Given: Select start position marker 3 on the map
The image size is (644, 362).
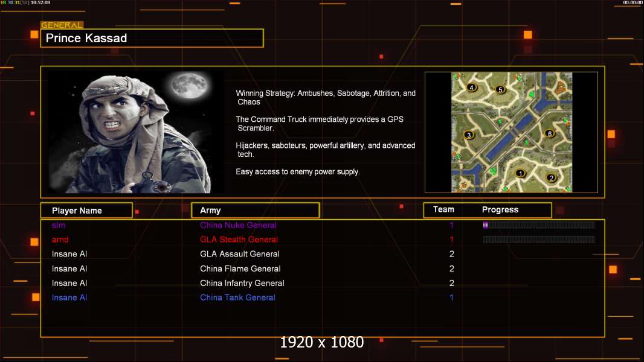Looking at the screenshot, I should [469, 135].
